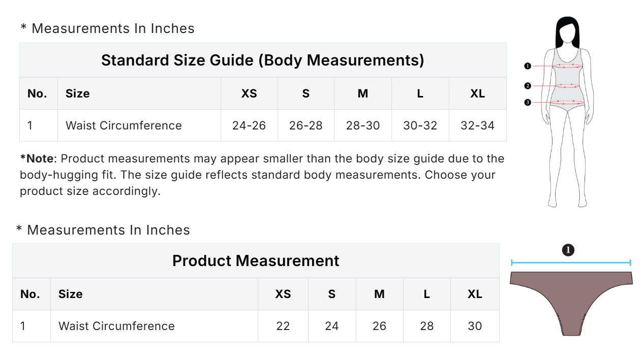Select M header in Product Measurement table

pyautogui.click(x=379, y=294)
